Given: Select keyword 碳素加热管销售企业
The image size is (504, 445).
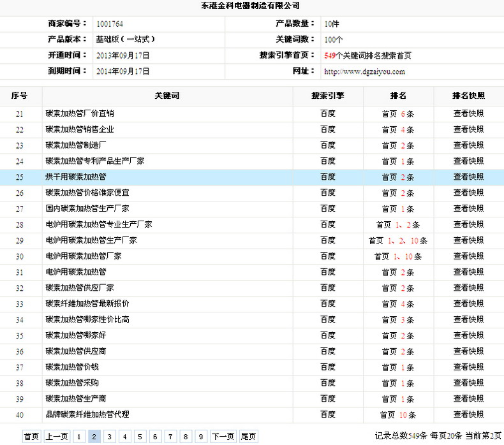Looking at the screenshot, I should click(80, 129).
